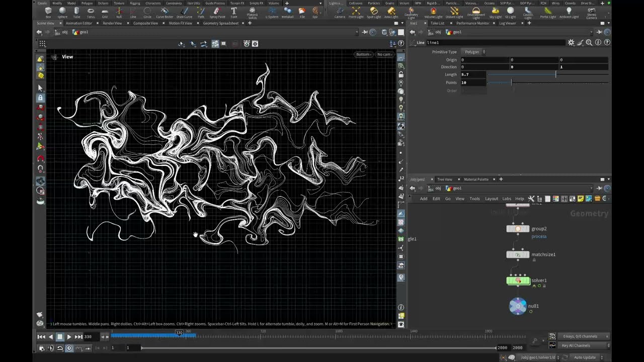
Task: Open the No cam camera menu
Action: point(385,54)
